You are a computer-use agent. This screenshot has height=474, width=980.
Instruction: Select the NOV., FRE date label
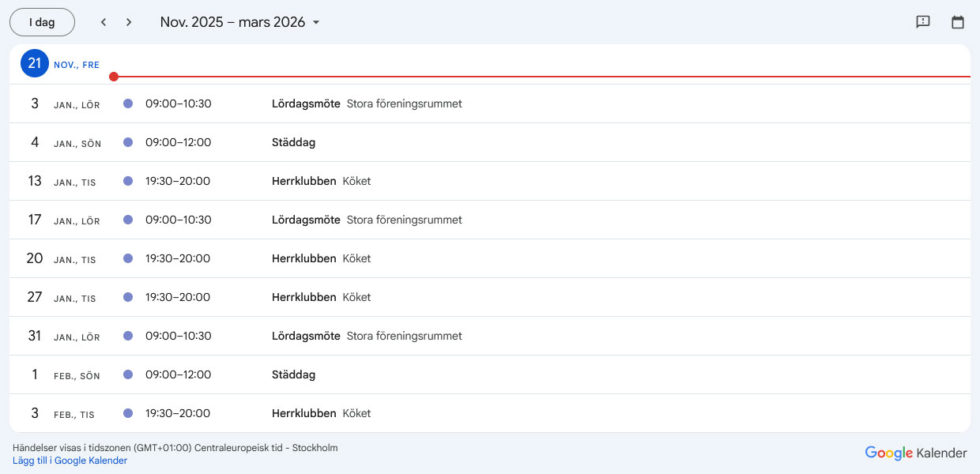pos(77,65)
